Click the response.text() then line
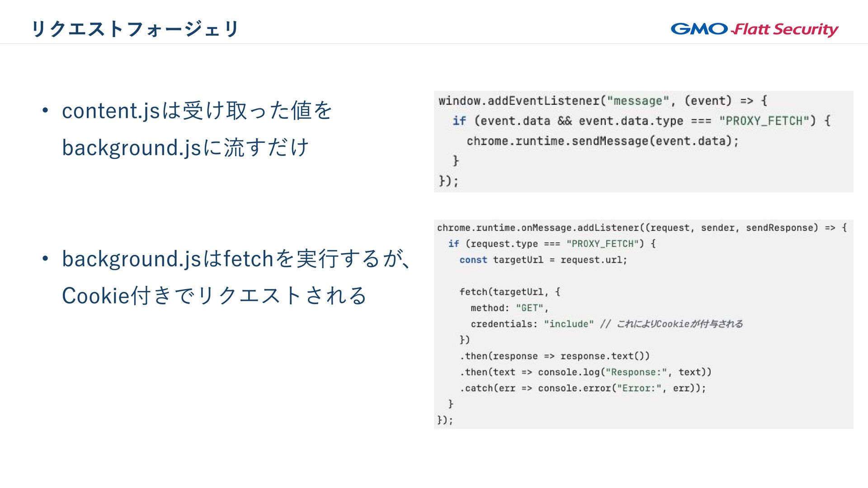Image resolution: width=868 pixels, height=488 pixels. tap(554, 356)
